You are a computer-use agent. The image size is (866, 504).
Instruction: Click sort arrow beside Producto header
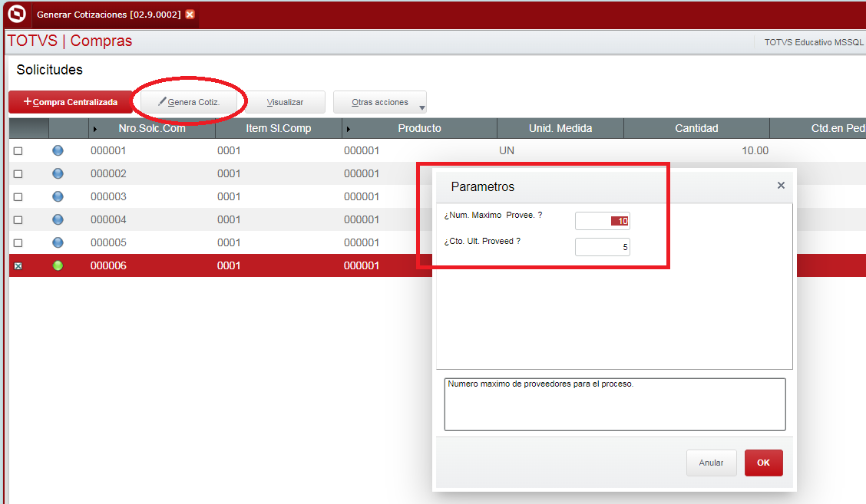coord(348,129)
